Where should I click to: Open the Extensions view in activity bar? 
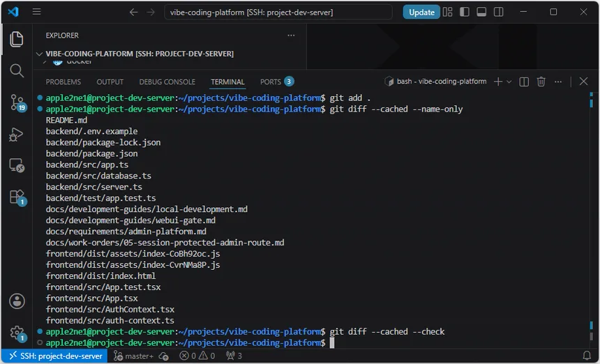click(17, 197)
